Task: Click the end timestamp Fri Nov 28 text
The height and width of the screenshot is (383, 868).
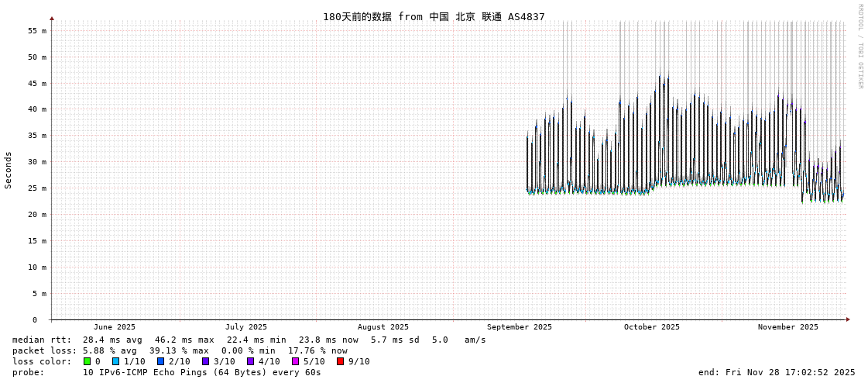Action: point(777,372)
